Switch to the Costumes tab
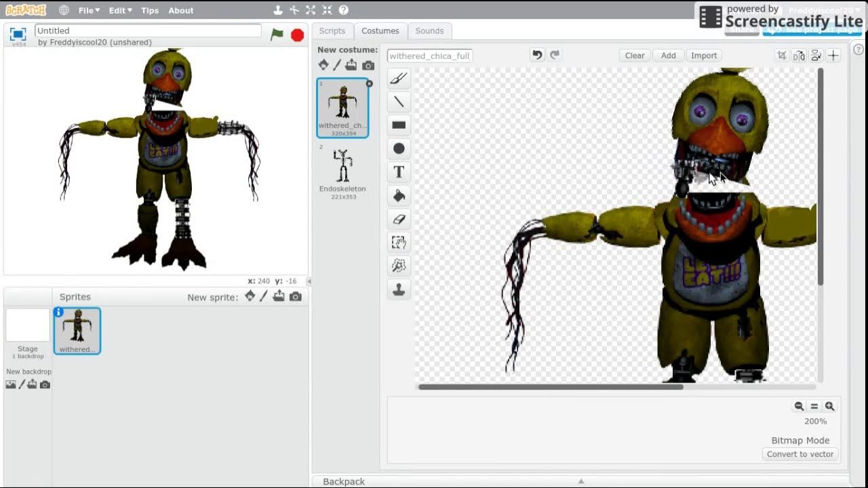Image resolution: width=868 pixels, height=488 pixels. pyautogui.click(x=380, y=30)
